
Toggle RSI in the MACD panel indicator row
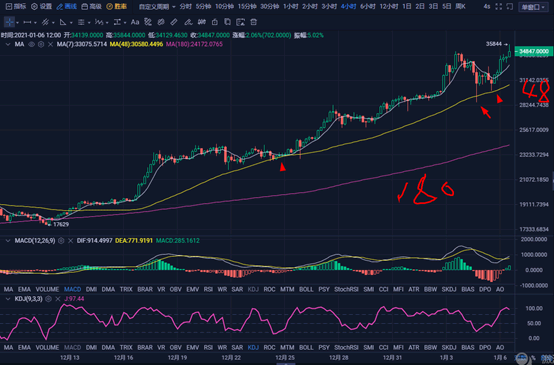coord(208,289)
